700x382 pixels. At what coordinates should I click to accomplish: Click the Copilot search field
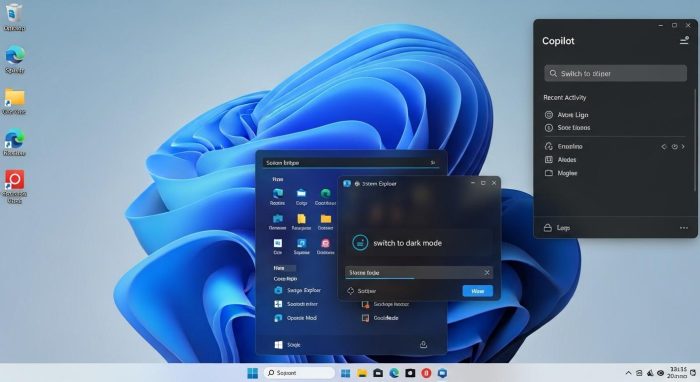pos(615,73)
